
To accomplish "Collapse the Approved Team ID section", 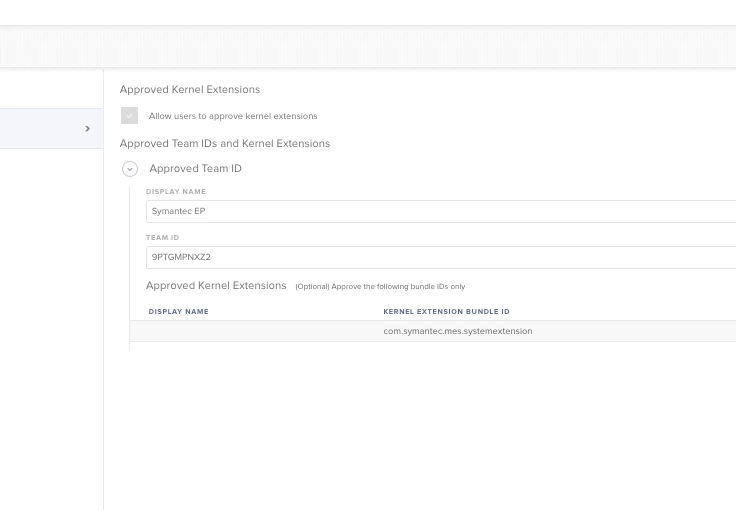I will (130, 169).
